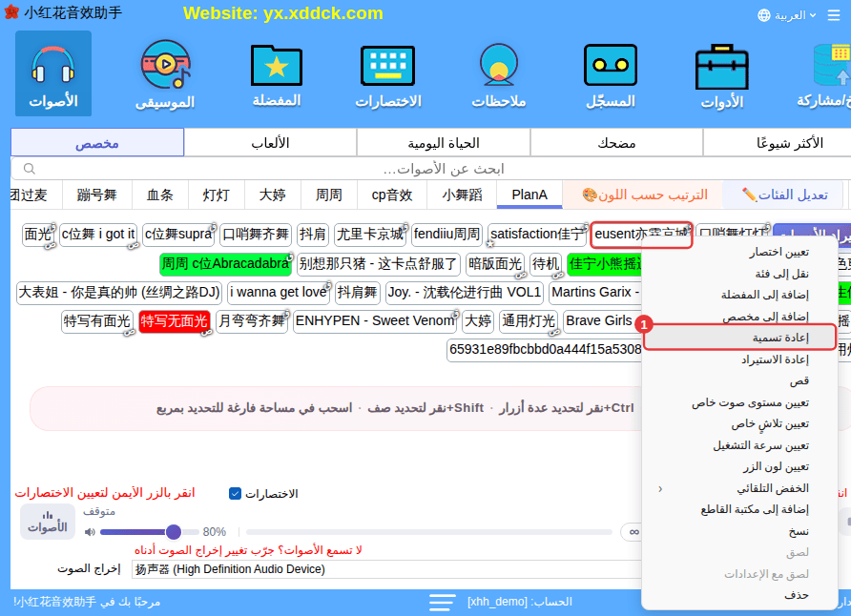Screen dimensions: 851x616
Task: Click the yx.xddck.com website link
Action: click(323, 13)
